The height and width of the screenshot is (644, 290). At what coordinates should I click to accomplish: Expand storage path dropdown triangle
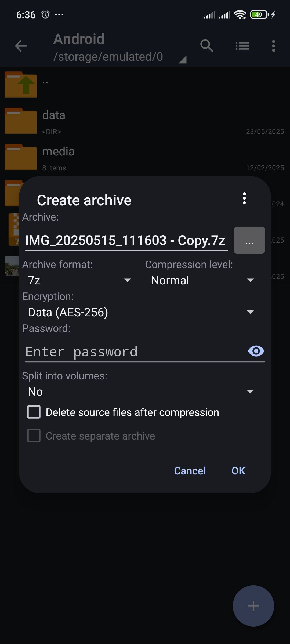click(183, 59)
